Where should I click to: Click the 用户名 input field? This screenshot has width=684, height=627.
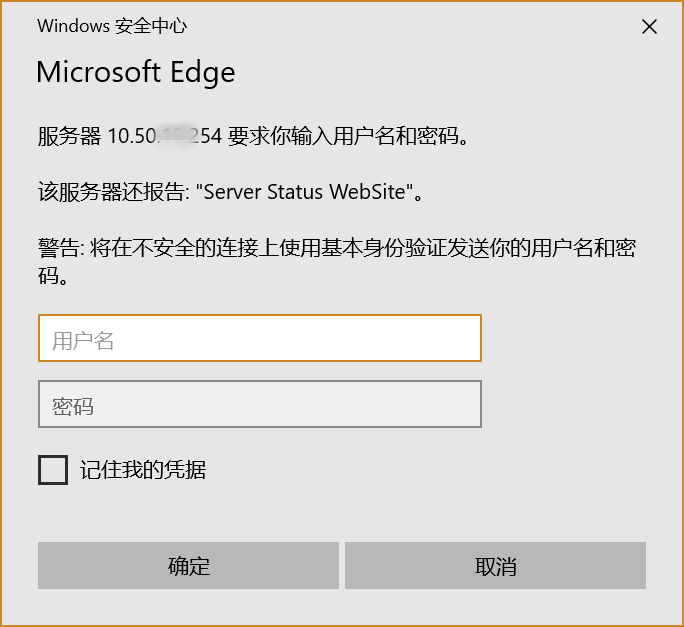pyautogui.click(x=260, y=338)
